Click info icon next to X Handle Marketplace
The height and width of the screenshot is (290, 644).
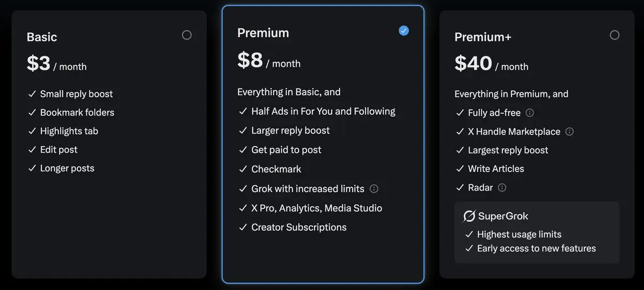[x=569, y=132]
